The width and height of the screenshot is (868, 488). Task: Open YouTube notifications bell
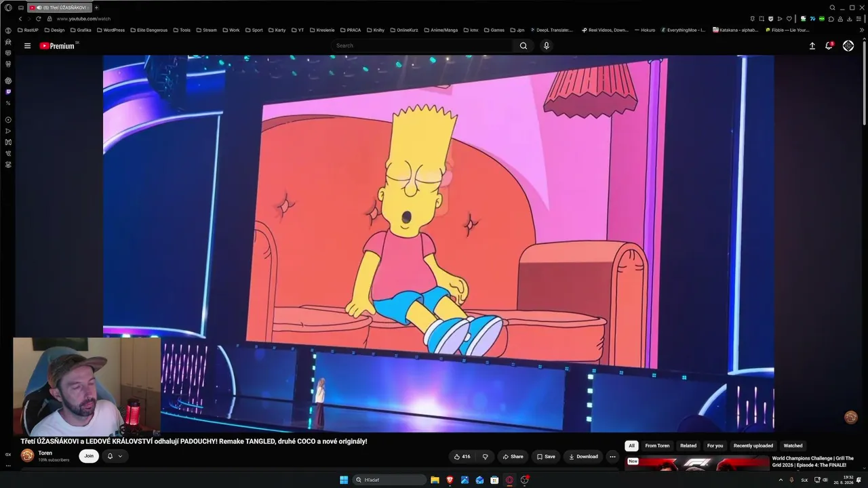pyautogui.click(x=829, y=46)
